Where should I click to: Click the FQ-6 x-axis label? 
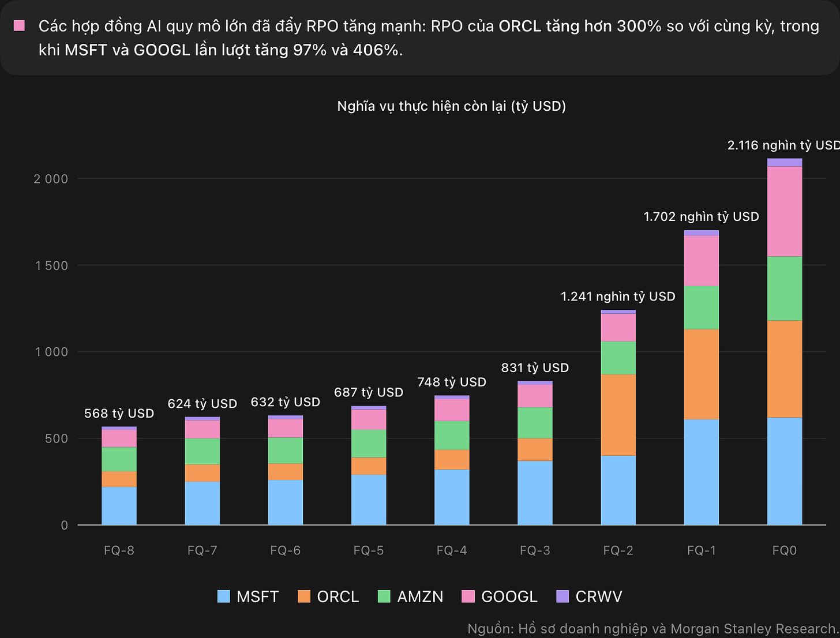pyautogui.click(x=285, y=550)
